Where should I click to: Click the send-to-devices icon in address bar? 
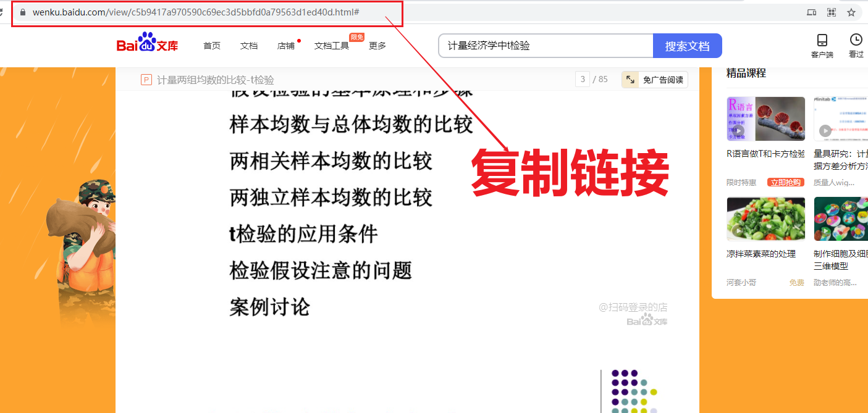812,12
